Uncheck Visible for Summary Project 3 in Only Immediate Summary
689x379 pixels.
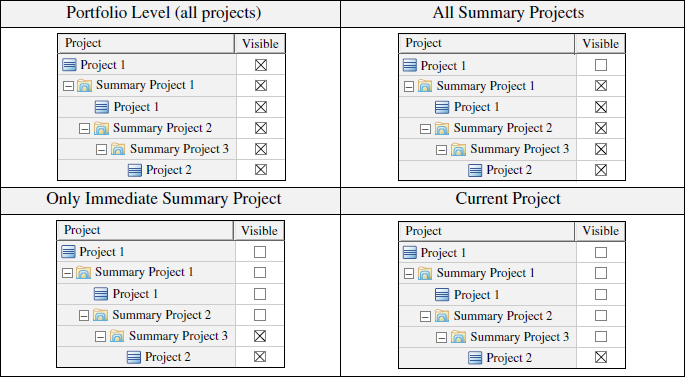point(260,336)
